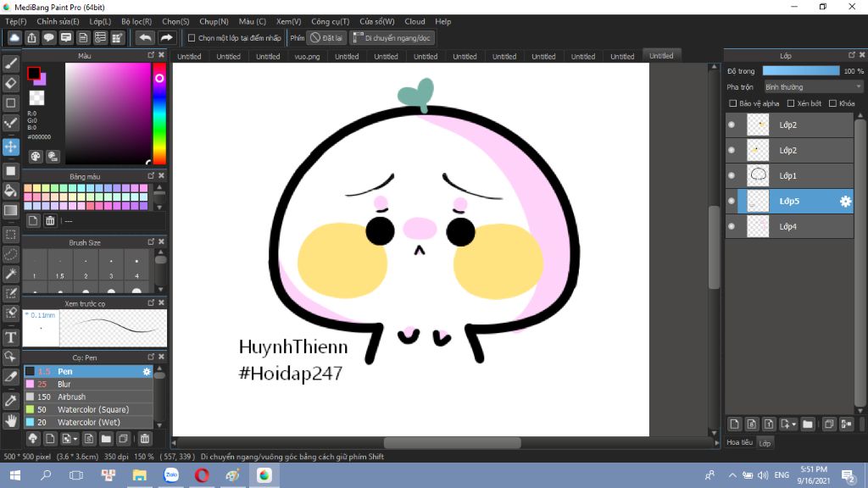The image size is (868, 488).
Task: Enable the Khóa checkbox
Action: tap(832, 103)
